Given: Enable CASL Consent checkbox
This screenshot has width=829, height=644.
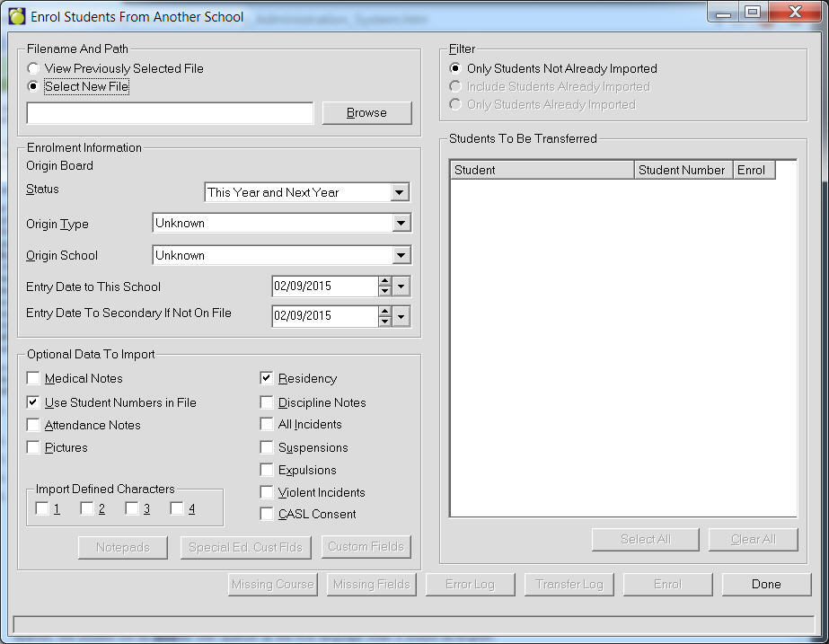Looking at the screenshot, I should click(267, 515).
